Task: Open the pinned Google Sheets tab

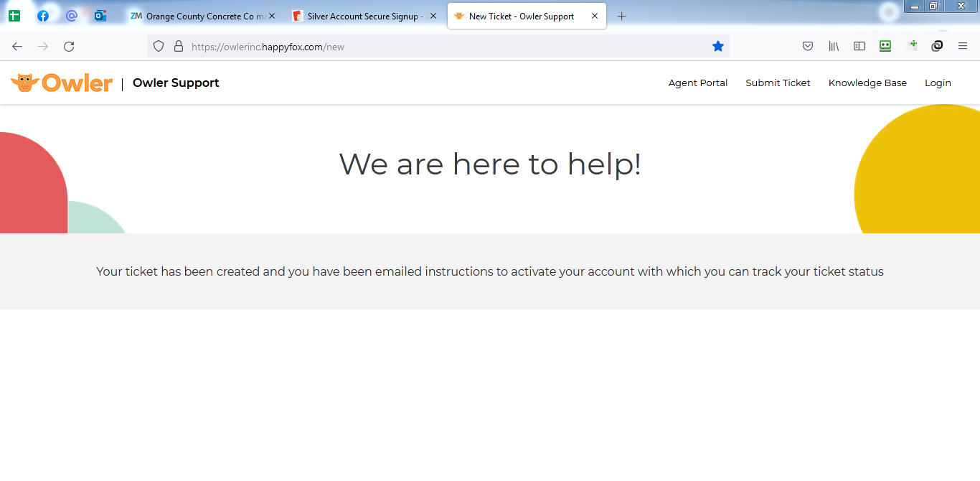Action: coord(14,16)
